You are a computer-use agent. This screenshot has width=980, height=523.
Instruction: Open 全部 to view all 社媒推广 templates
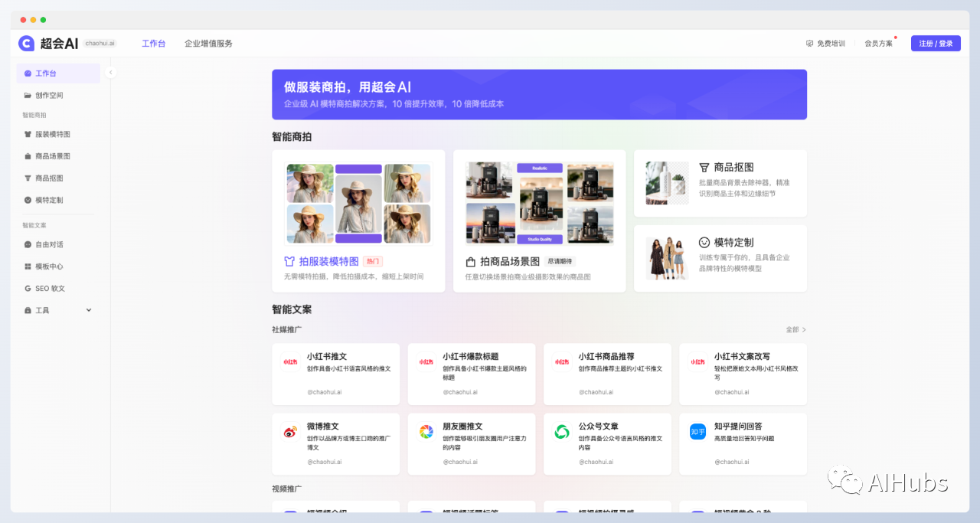coord(796,330)
